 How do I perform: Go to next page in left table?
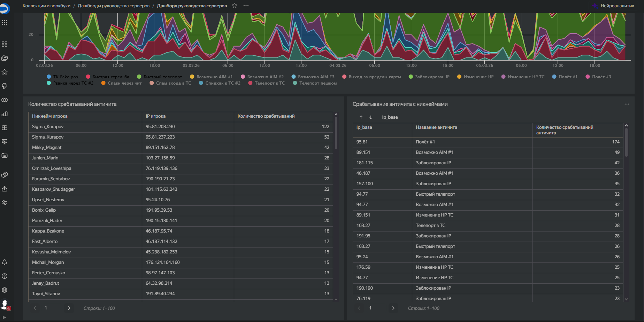pos(69,308)
